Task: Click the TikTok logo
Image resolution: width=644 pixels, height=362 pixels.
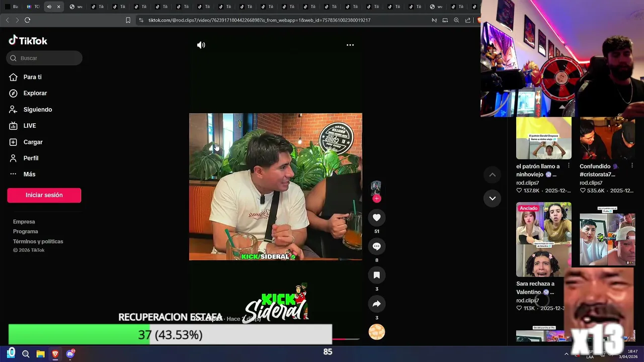Action: point(28,41)
